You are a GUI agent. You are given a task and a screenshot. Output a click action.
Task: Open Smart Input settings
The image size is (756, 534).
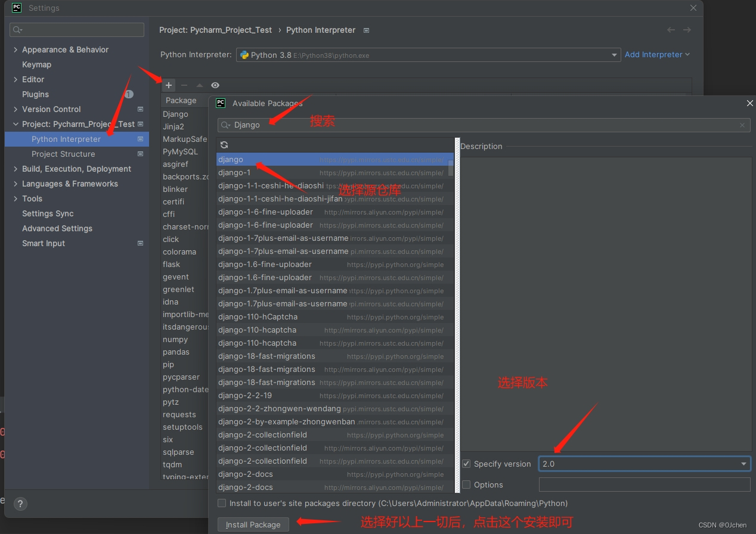(x=44, y=243)
